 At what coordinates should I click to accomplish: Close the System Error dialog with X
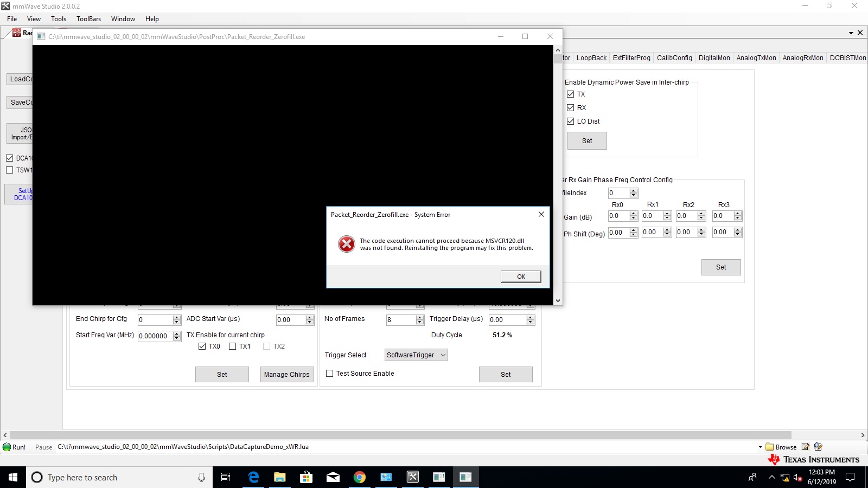pos(541,214)
